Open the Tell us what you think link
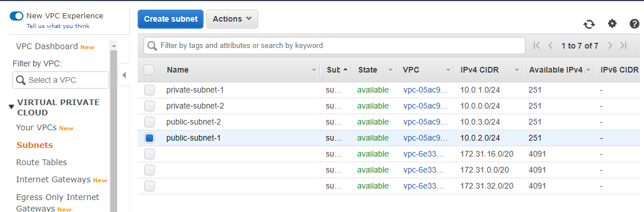644x212 pixels. (58, 26)
